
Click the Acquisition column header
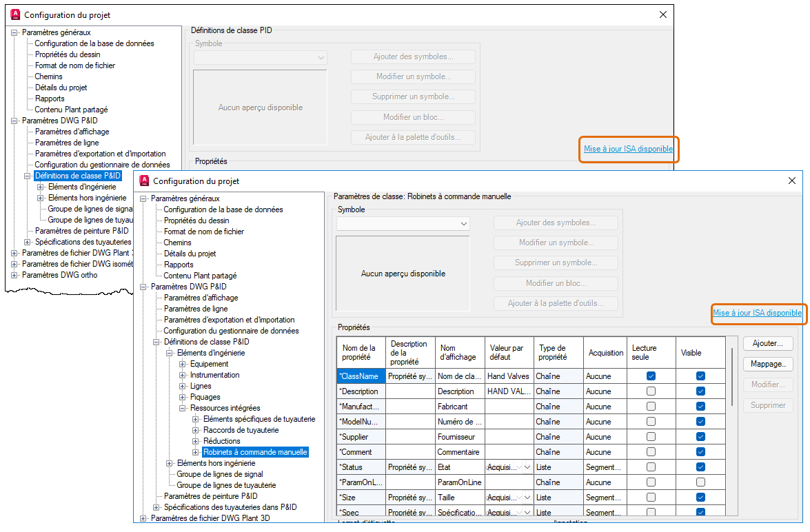pyautogui.click(x=605, y=353)
